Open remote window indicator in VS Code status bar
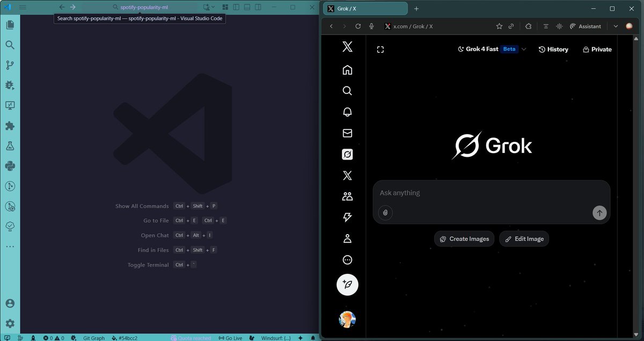 coord(7,338)
